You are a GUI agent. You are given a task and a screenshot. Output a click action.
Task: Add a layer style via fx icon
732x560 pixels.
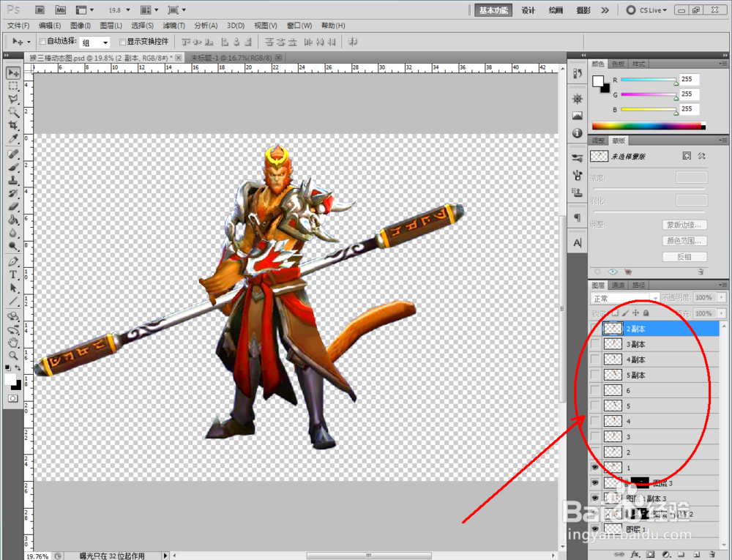click(635, 554)
